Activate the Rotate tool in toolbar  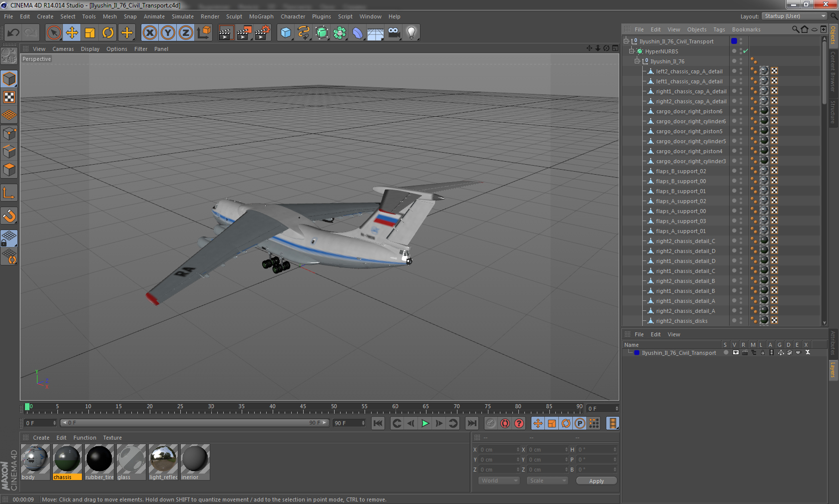tap(108, 33)
